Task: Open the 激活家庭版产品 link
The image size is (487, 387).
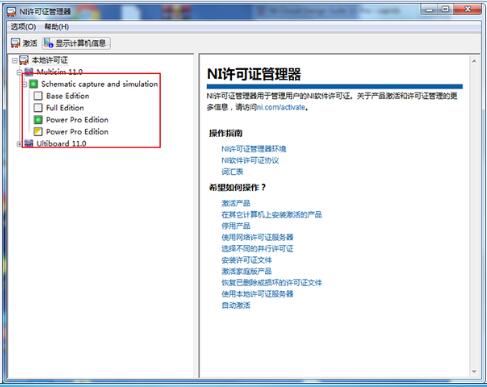Action: click(246, 271)
